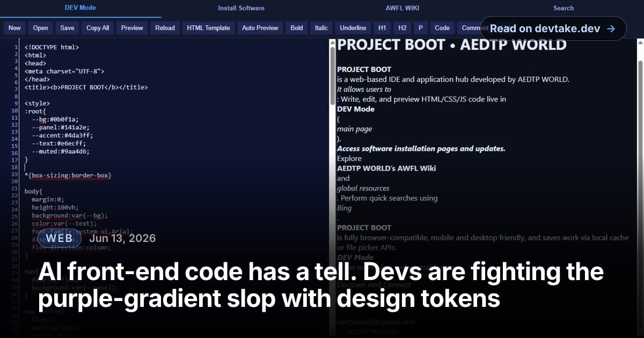644x338 pixels.
Task: Click the --muted:#9aa4d6; code line
Action: tap(60, 151)
